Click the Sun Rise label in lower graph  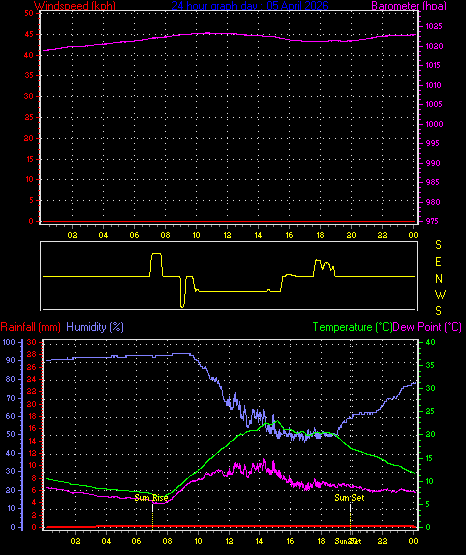(151, 498)
